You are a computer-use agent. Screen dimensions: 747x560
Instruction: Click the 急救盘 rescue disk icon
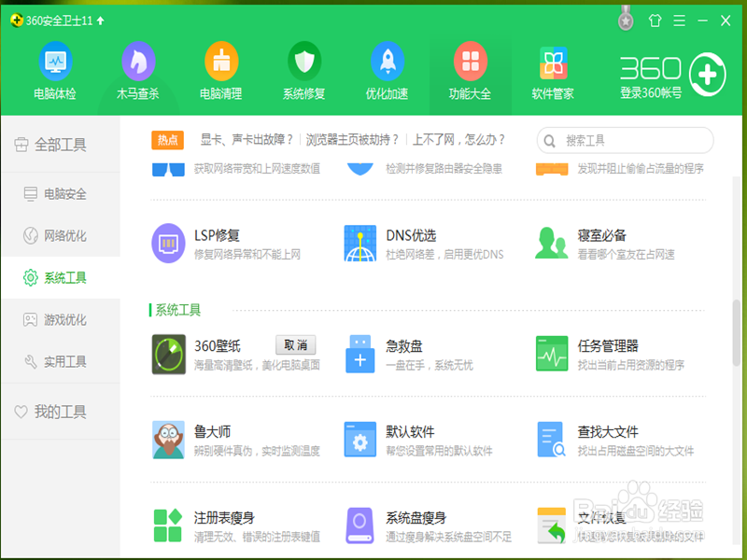point(360,354)
